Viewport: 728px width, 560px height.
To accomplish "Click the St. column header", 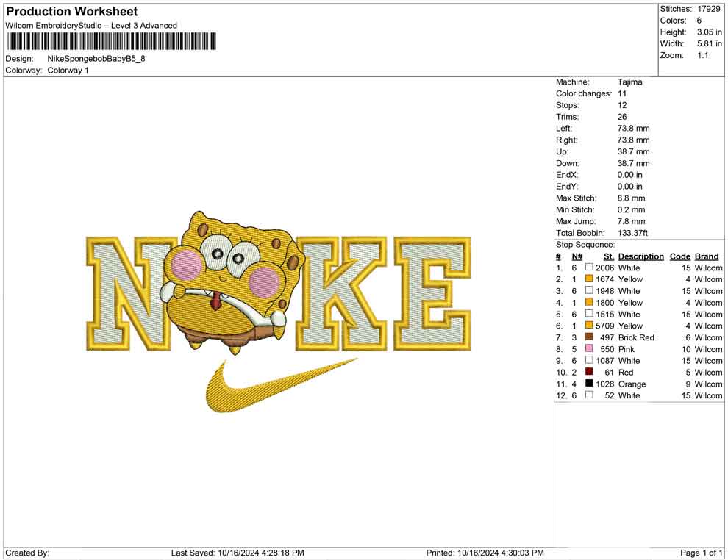I will click(x=608, y=256).
